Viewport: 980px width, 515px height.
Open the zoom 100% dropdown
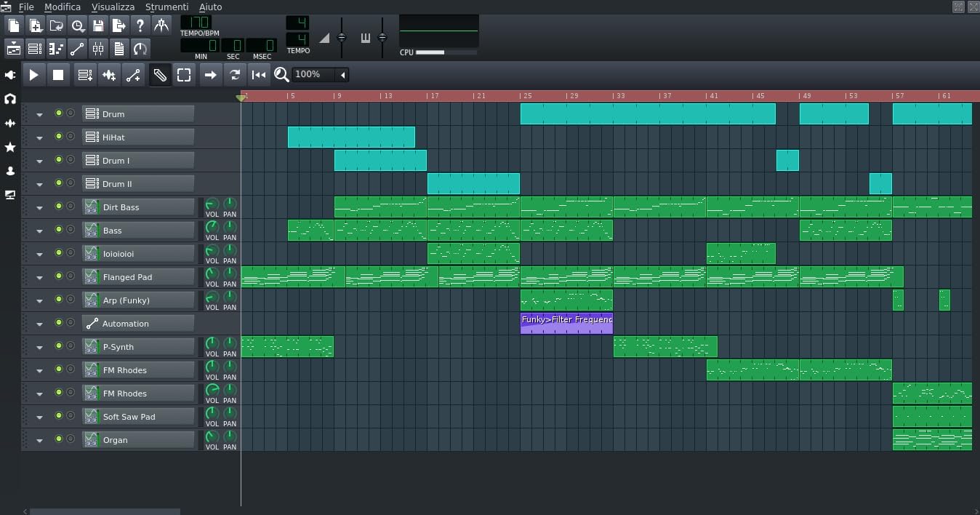coord(321,74)
